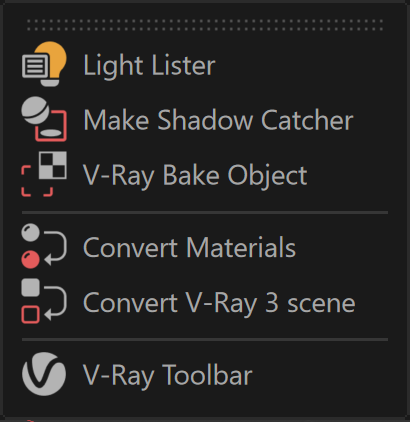Open the Light Lister lightbulb icon

click(44, 64)
